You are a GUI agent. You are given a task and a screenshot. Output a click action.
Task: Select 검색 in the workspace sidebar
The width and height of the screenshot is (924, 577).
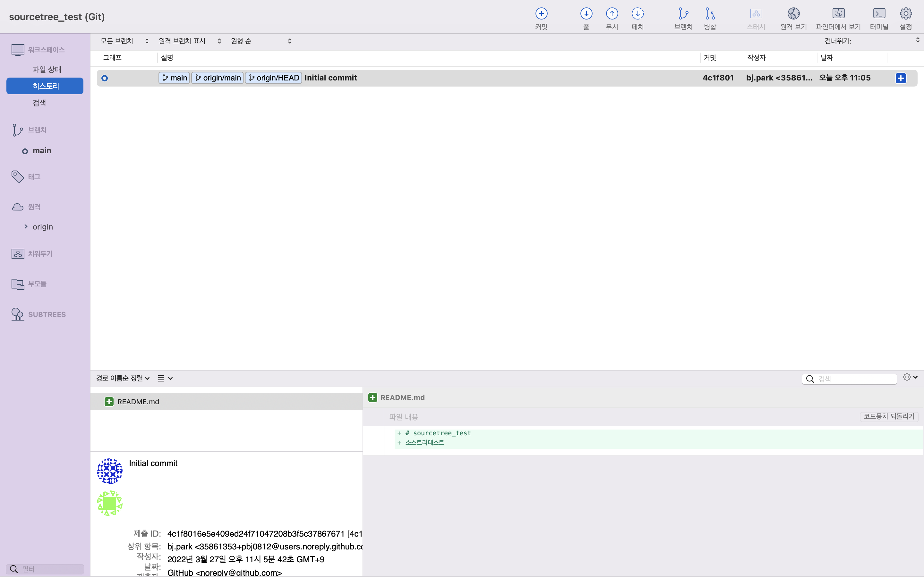click(39, 103)
